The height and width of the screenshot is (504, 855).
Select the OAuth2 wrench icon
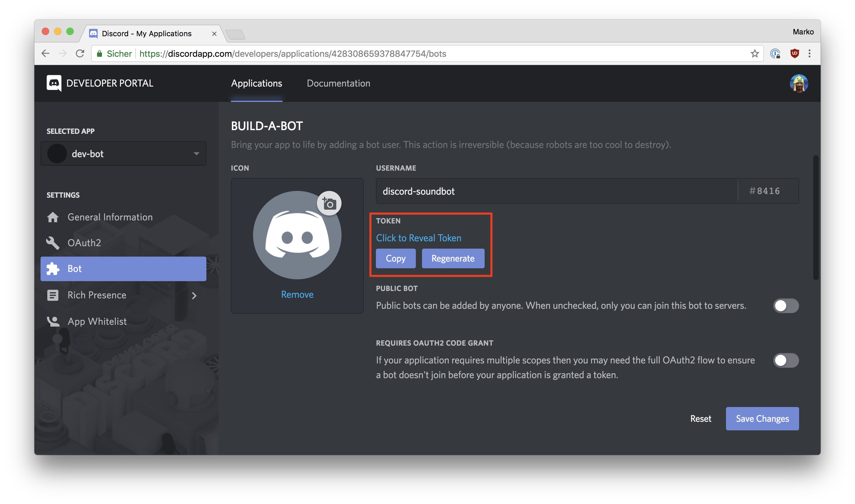point(53,242)
